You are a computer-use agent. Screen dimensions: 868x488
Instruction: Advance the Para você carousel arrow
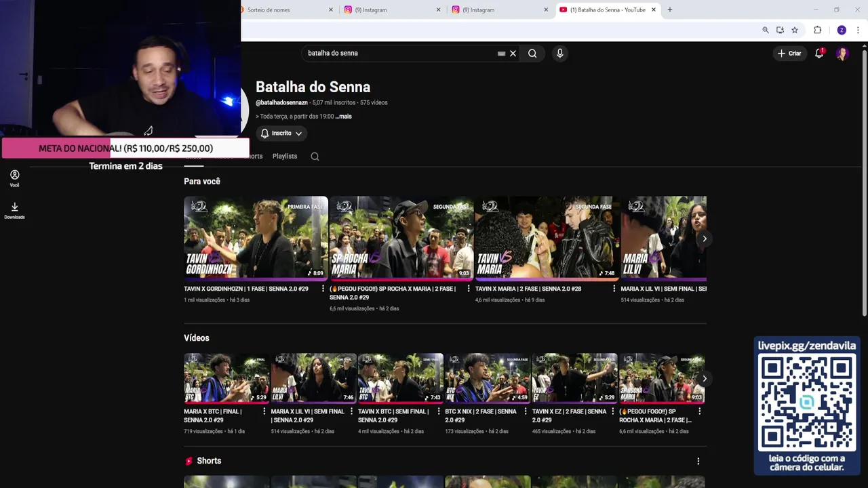point(704,239)
